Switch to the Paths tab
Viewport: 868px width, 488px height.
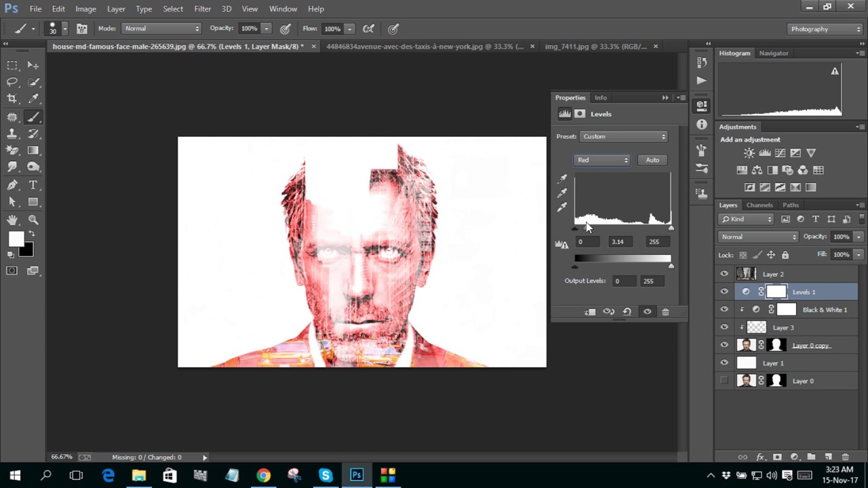pyautogui.click(x=791, y=205)
